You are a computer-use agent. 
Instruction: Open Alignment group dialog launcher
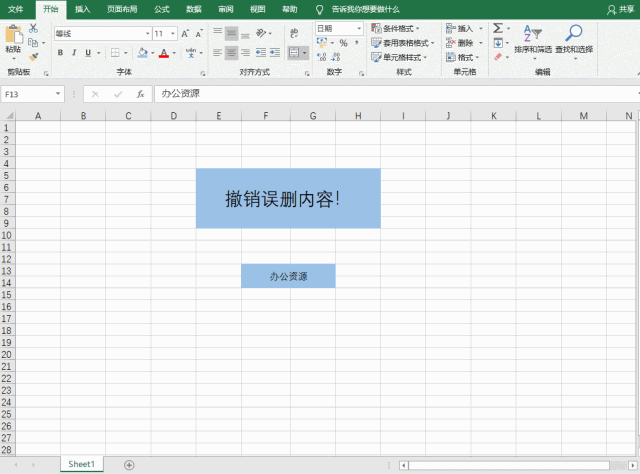pyautogui.click(x=307, y=73)
